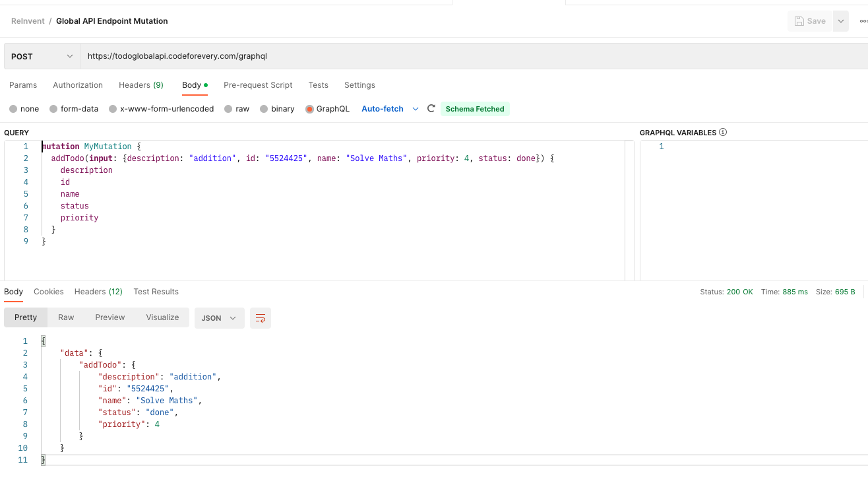This screenshot has width=868, height=493.
Task: Click the ReInvent breadcrumb link
Action: (x=28, y=21)
